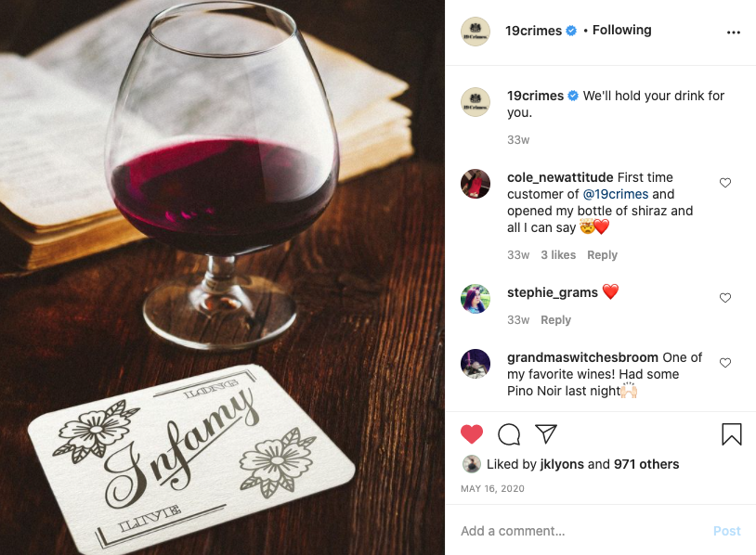The height and width of the screenshot is (555, 756).
Task: Open jklyons profile from likes
Action: [562, 464]
